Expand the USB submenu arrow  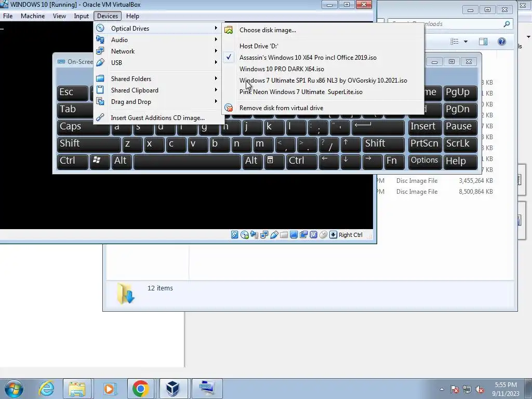[x=216, y=62]
